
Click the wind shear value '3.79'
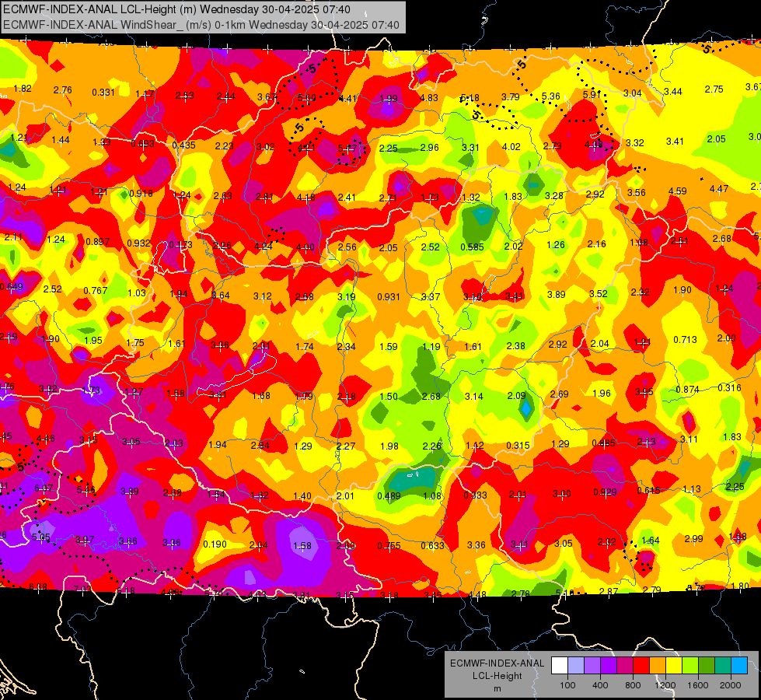click(511, 97)
